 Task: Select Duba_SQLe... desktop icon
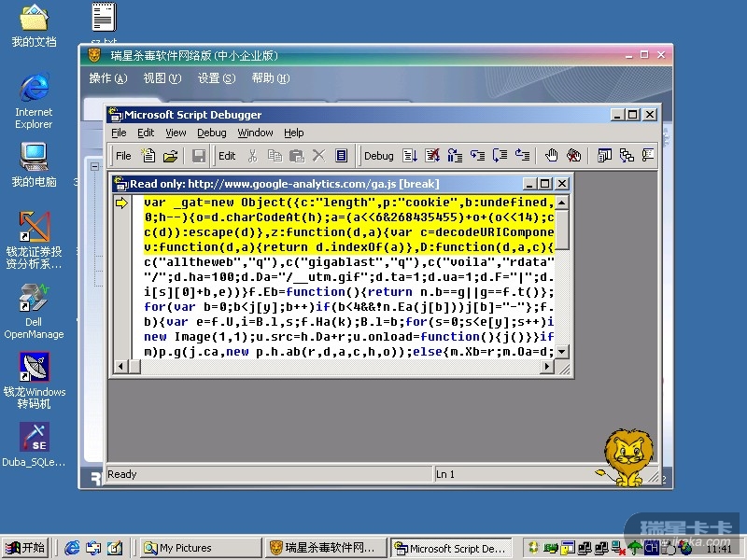click(x=34, y=445)
